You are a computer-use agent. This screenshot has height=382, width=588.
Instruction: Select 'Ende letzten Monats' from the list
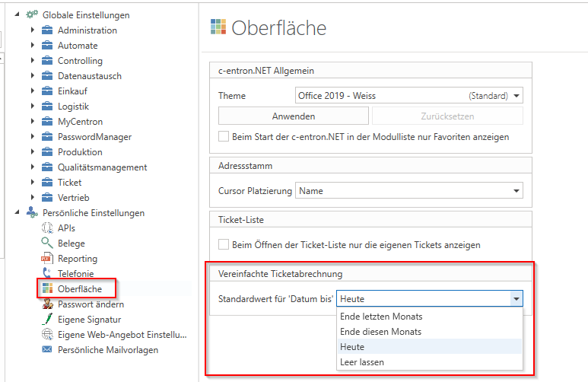click(381, 317)
